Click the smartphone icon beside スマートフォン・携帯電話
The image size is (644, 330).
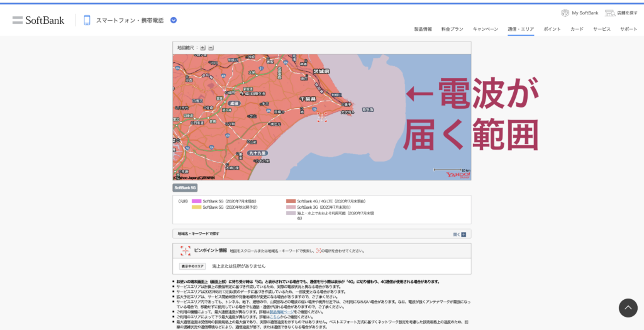point(87,20)
